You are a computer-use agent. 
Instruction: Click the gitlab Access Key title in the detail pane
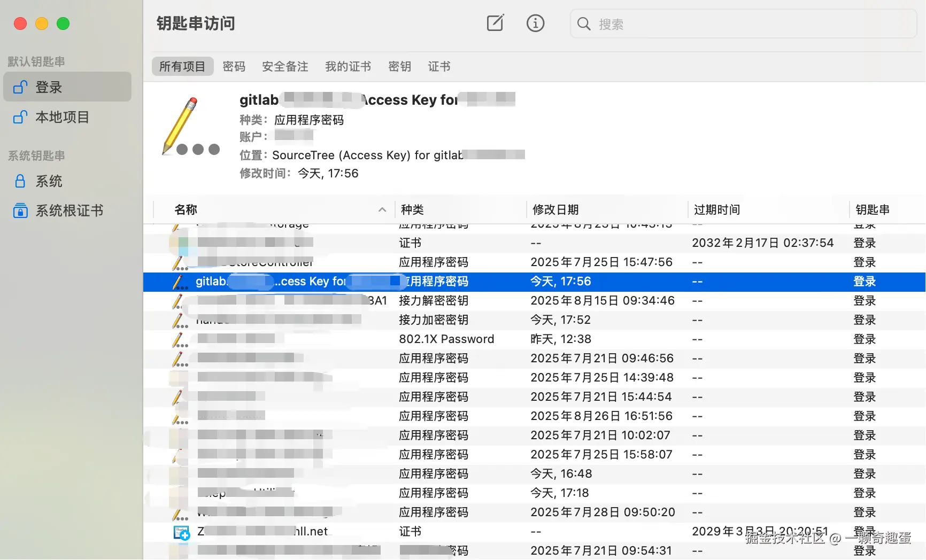[x=377, y=100]
